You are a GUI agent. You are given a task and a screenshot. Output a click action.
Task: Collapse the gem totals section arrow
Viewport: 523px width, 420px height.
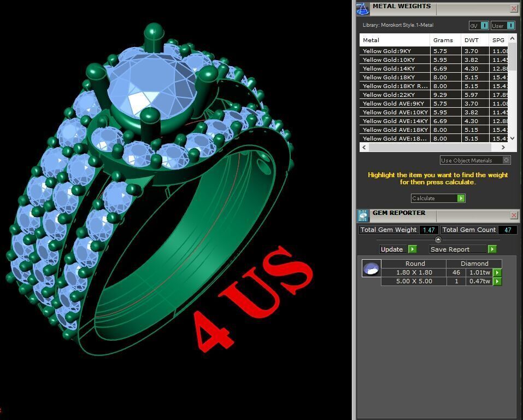438,240
